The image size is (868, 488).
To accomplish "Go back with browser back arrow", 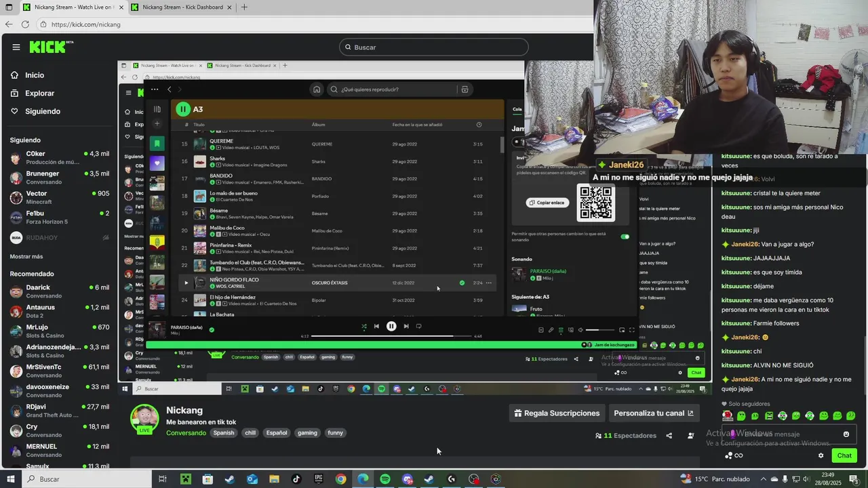I will pyautogui.click(x=8, y=24).
